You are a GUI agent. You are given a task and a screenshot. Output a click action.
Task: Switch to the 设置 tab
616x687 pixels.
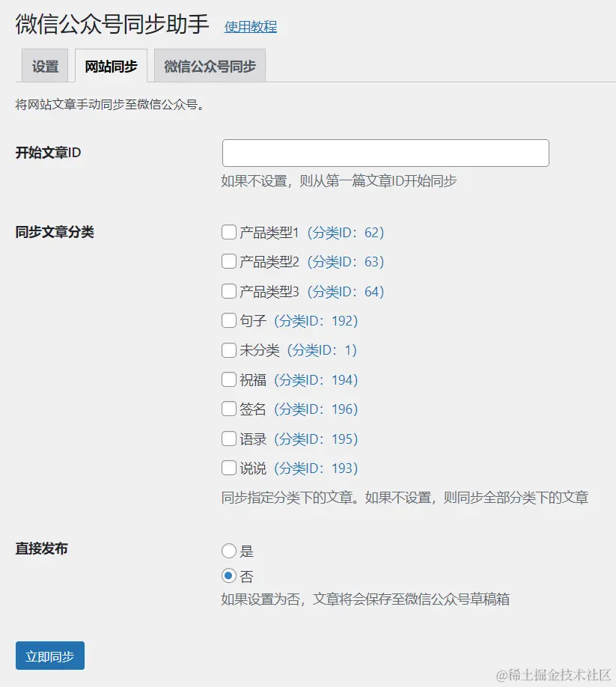tap(44, 66)
